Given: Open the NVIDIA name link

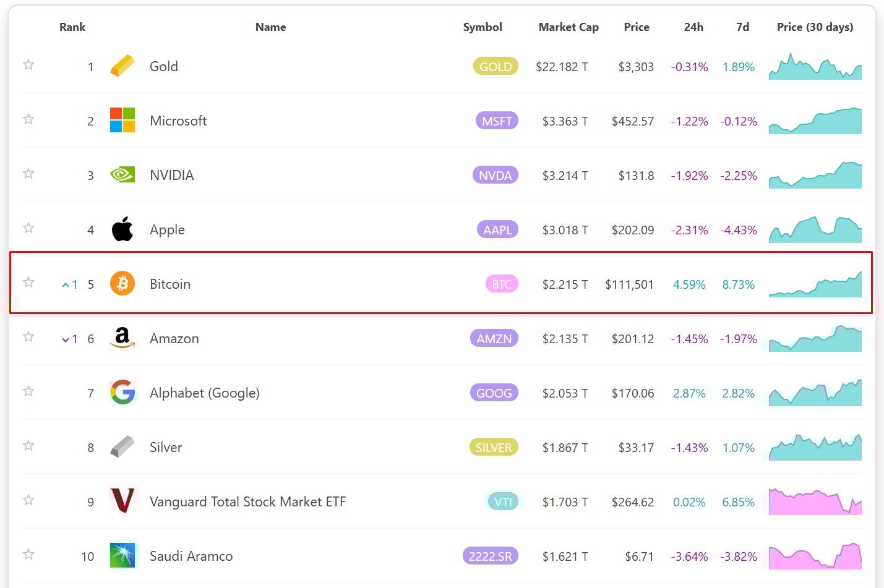Looking at the screenshot, I should tap(172, 175).
